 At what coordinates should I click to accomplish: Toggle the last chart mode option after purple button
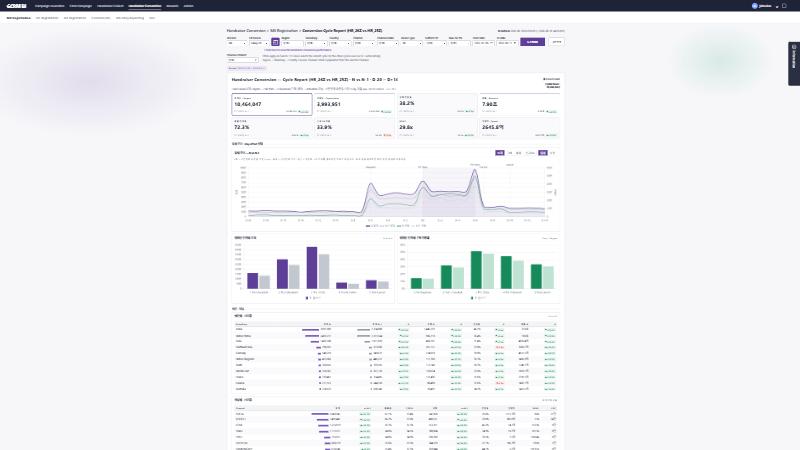click(553, 153)
